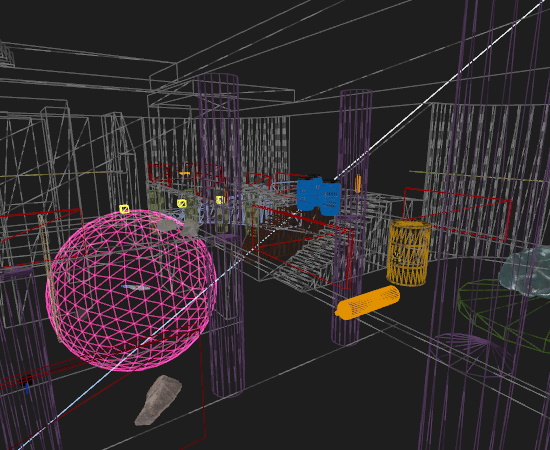Select the small orange object right of blue barrels
The width and height of the screenshot is (550, 450).
click(358, 184)
